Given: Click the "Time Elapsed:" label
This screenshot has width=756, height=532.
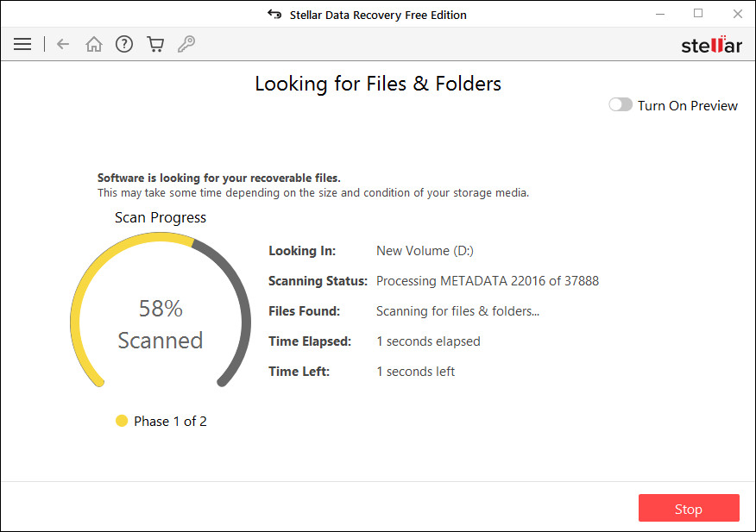Looking at the screenshot, I should [310, 341].
